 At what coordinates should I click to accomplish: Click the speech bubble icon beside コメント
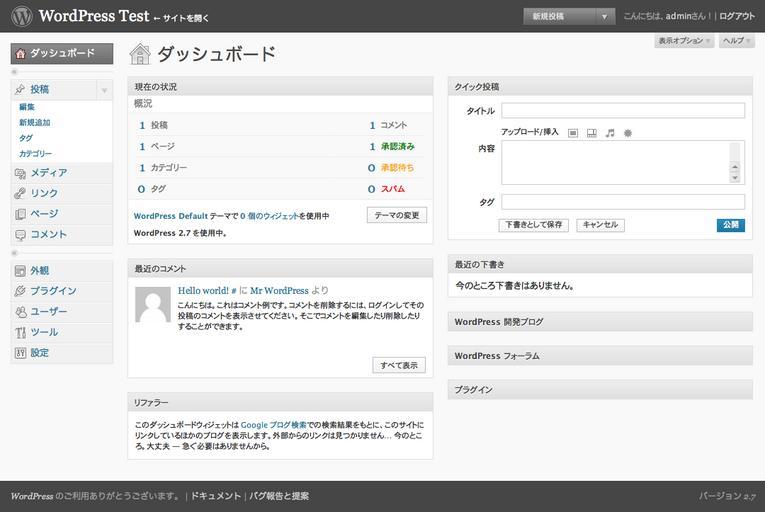(x=20, y=235)
